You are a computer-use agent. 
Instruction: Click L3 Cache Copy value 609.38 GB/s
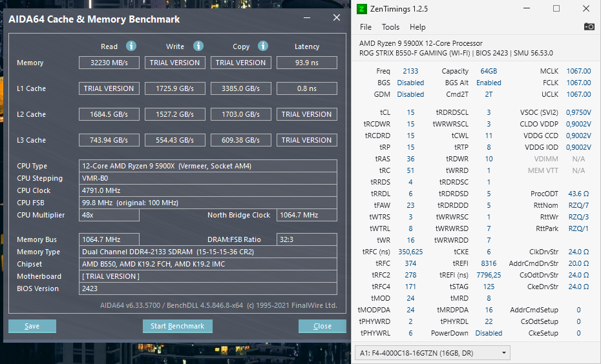(x=241, y=140)
